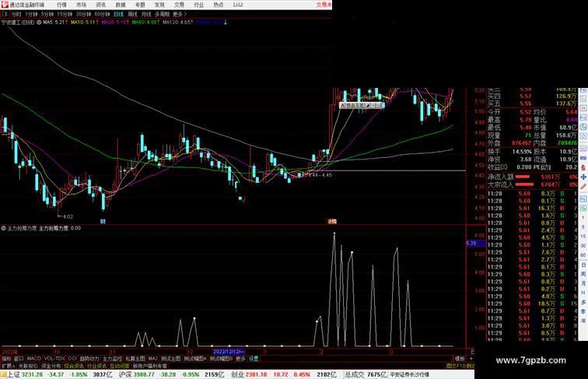
Task: Select the VOL-TDX indicator tab
Action: (x=54, y=359)
